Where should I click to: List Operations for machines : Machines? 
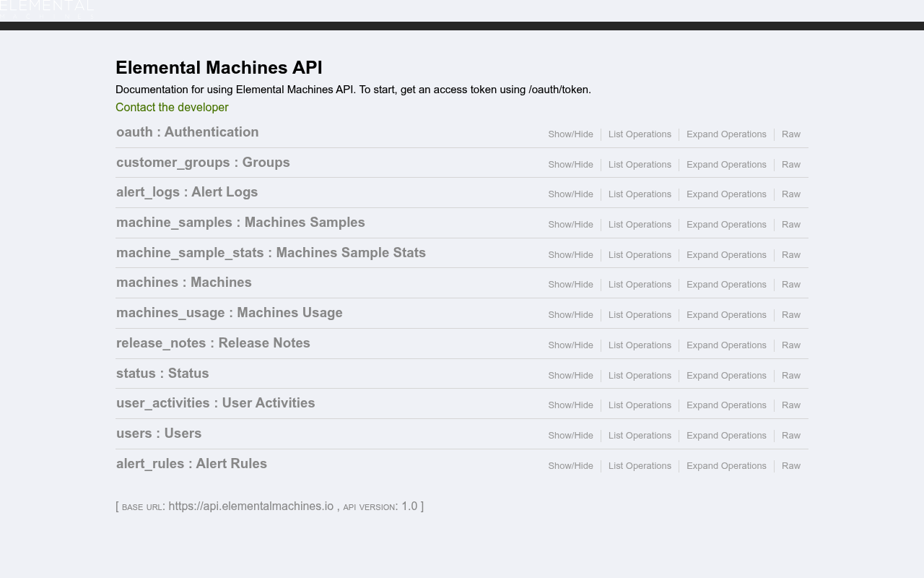pyautogui.click(x=640, y=285)
